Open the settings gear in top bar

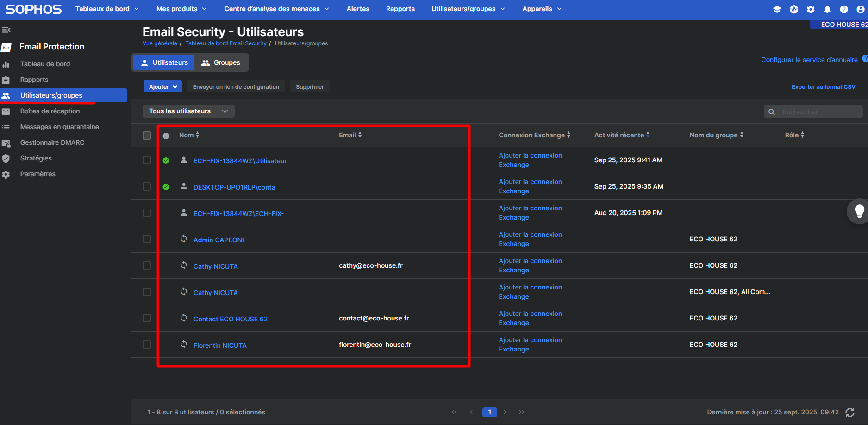pos(811,9)
